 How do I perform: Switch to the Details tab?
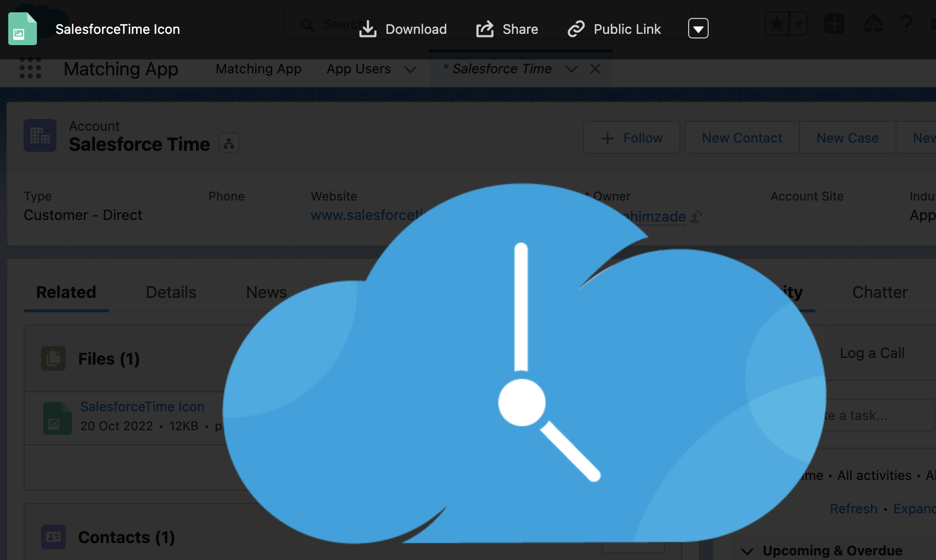[171, 292]
